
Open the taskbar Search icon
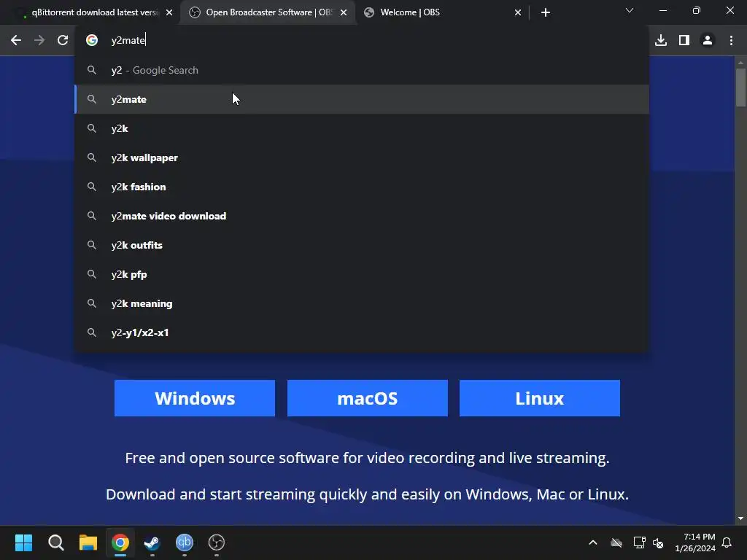click(55, 542)
